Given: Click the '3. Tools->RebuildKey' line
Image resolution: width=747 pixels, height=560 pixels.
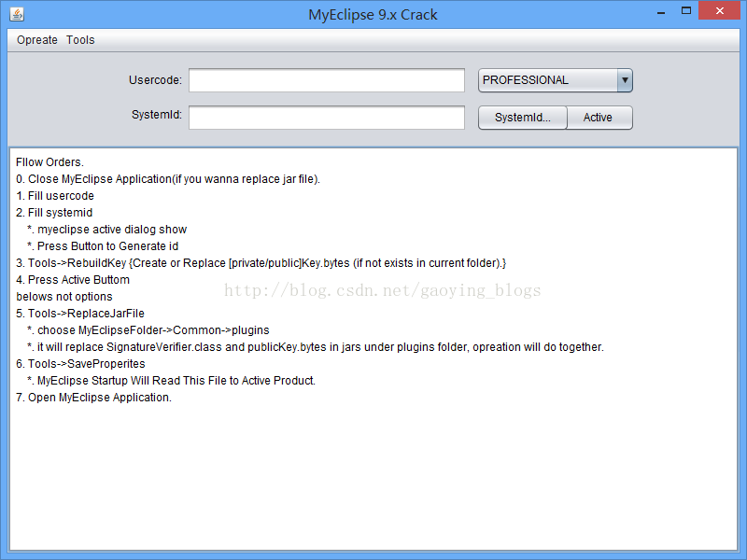Looking at the screenshot, I should [261, 263].
